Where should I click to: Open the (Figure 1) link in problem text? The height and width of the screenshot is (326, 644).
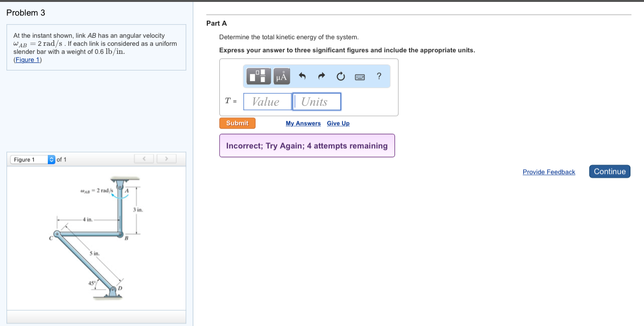(x=28, y=60)
